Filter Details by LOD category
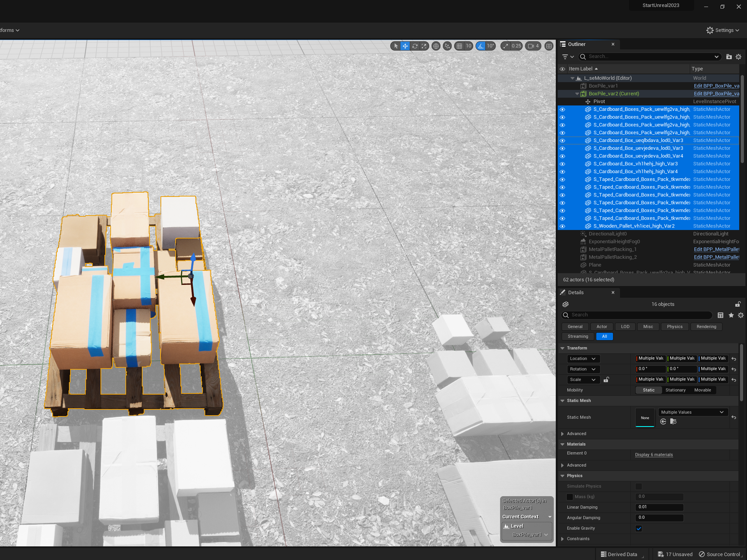 tap(625, 327)
